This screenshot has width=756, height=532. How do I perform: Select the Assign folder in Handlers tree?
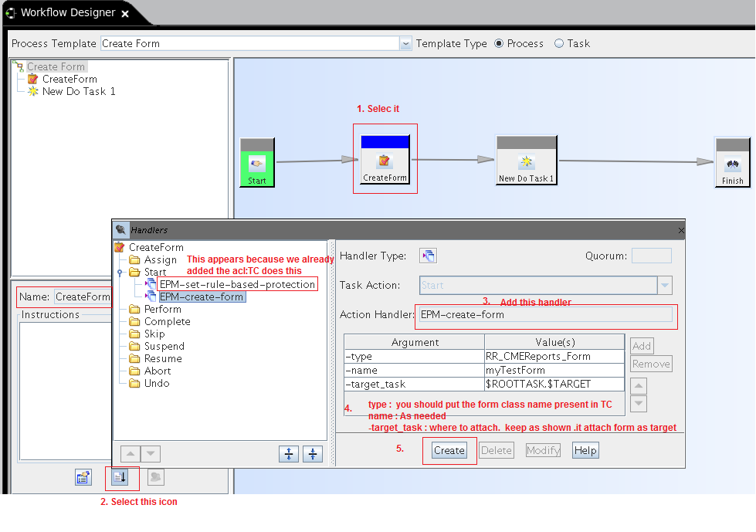click(x=160, y=259)
